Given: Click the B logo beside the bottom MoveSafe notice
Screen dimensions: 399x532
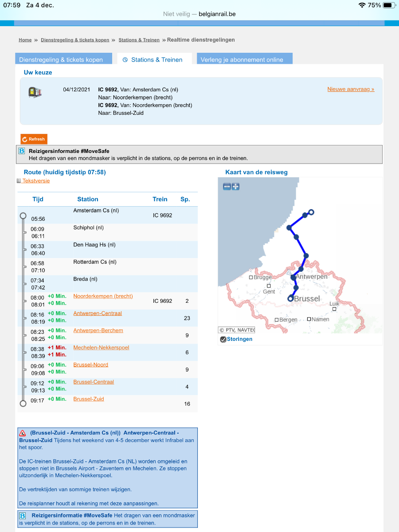Looking at the screenshot, I should click(23, 516).
